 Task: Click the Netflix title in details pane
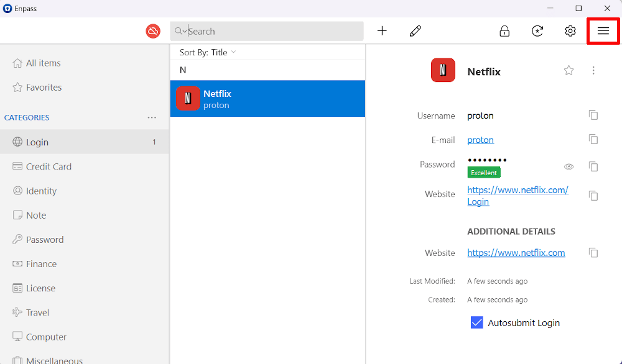(483, 71)
